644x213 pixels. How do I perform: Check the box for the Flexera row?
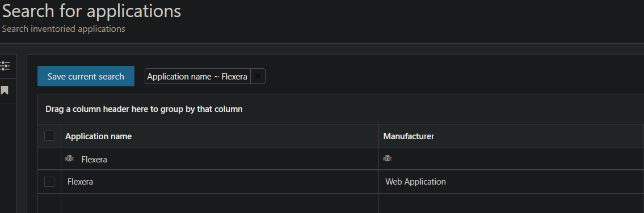pos(49,181)
